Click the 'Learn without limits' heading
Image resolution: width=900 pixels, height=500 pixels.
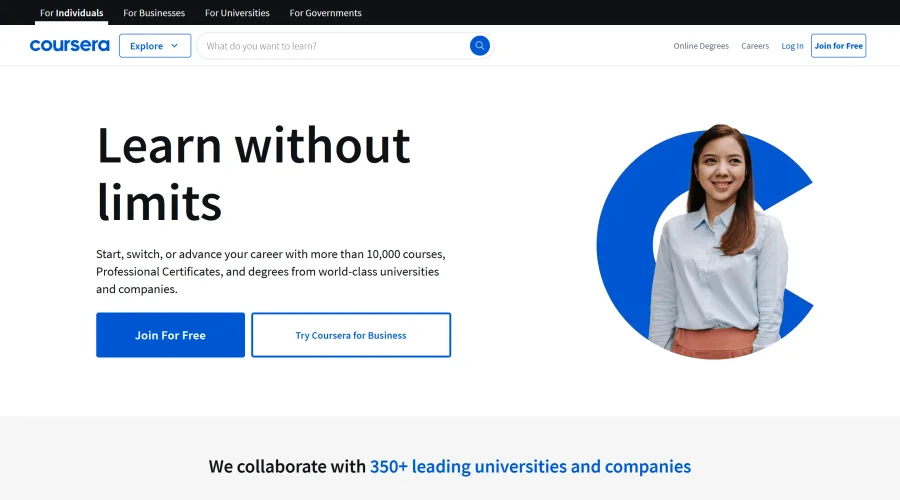coord(253,173)
